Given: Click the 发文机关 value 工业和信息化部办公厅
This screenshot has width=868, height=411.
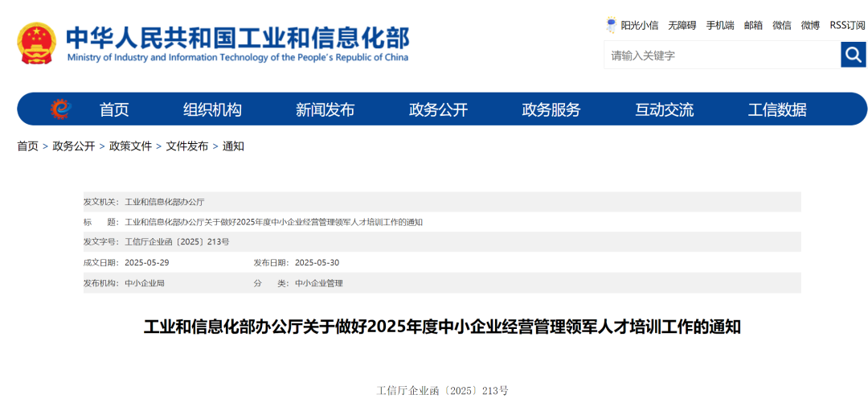Looking at the screenshot, I should 165,202.
